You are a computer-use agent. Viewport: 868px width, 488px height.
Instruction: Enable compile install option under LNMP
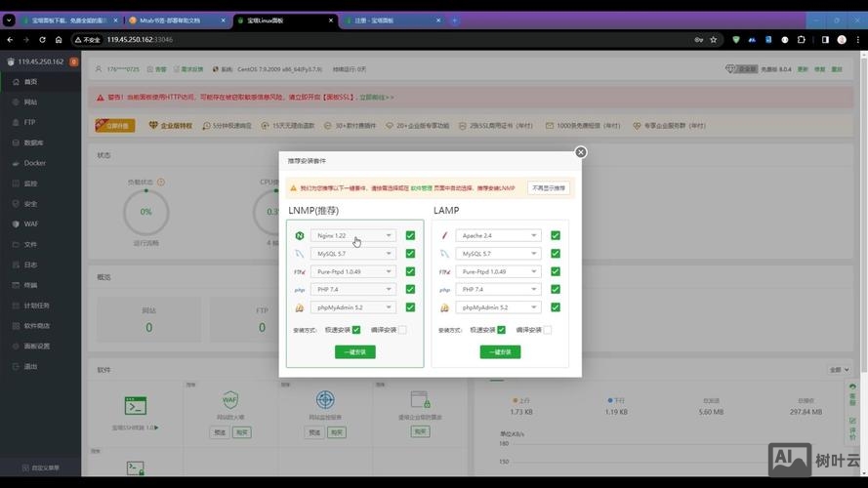point(402,330)
